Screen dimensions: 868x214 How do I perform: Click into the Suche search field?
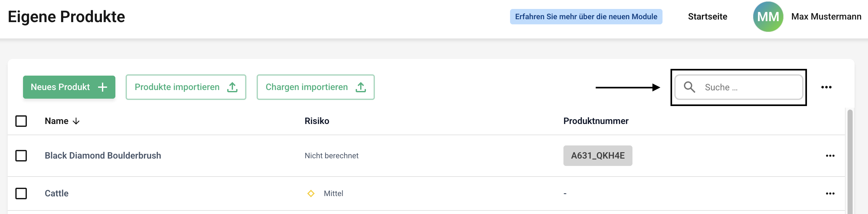click(748, 87)
